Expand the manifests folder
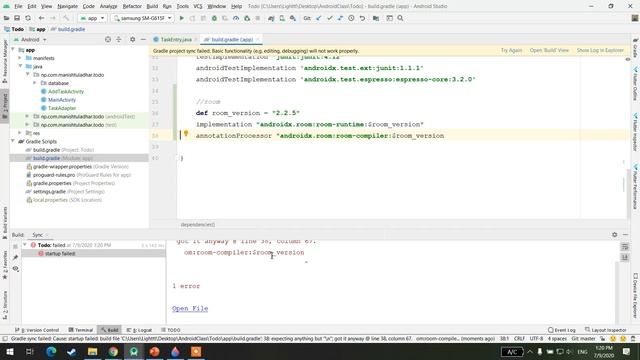Viewport: 640px width, 360px height. (x=20, y=58)
